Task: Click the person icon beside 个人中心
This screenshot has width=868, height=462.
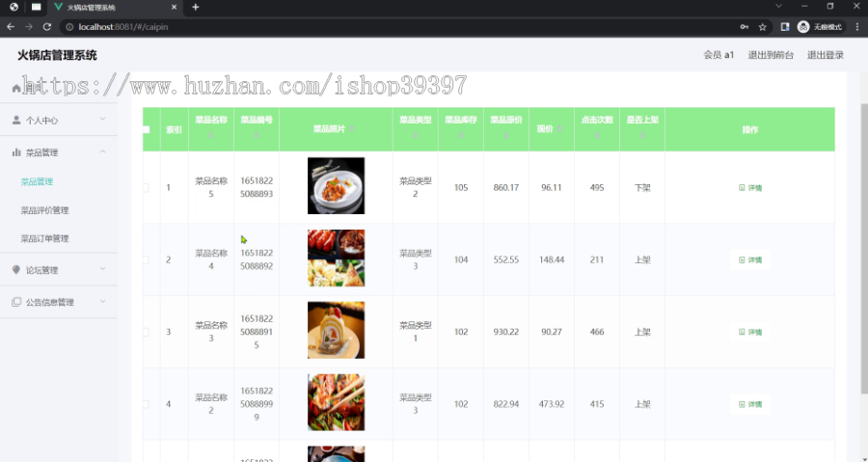Action: [16, 120]
